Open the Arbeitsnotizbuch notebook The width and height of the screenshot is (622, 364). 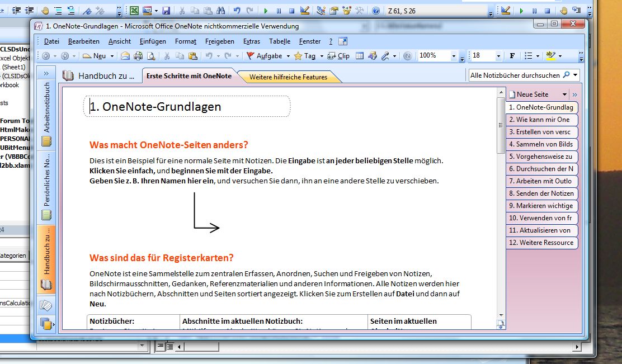click(x=46, y=114)
